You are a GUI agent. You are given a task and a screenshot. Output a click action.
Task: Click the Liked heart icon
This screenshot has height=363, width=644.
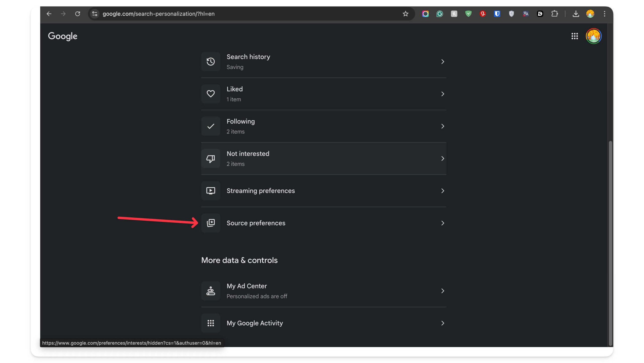coord(211,94)
